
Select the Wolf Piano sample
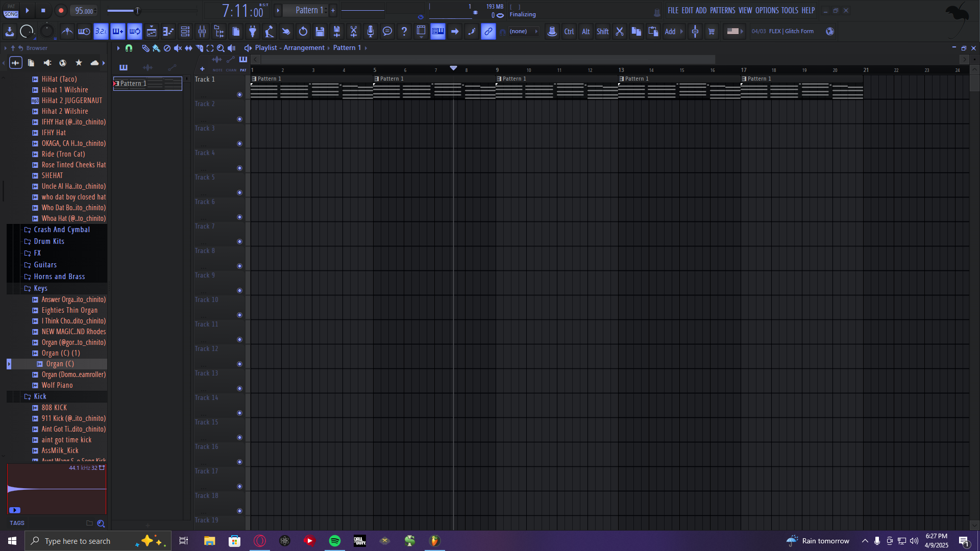57,385
